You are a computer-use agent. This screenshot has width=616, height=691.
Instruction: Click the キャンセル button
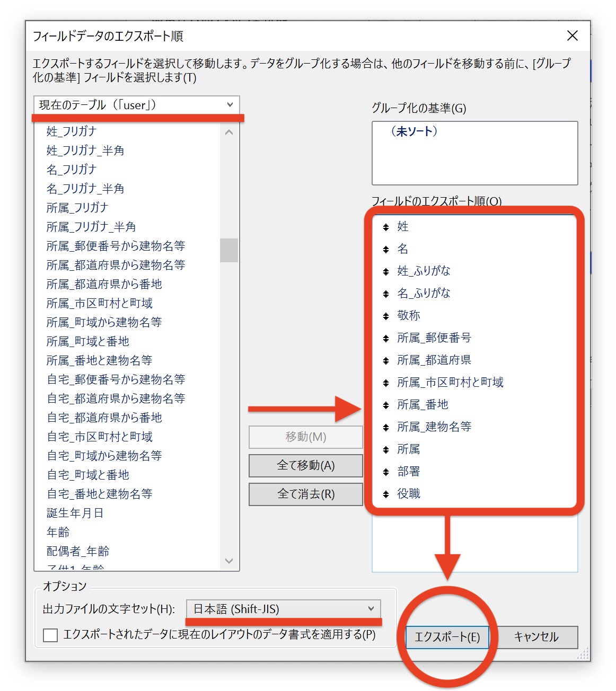pyautogui.click(x=536, y=637)
